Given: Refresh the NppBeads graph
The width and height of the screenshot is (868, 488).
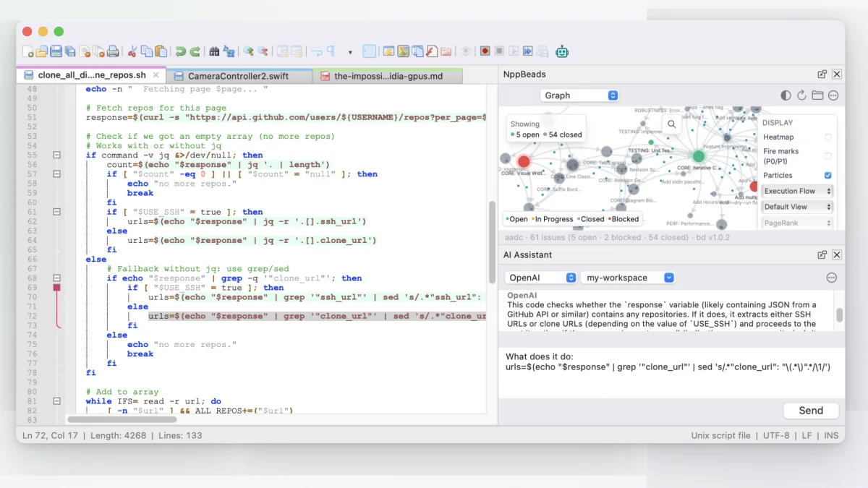Looking at the screenshot, I should coord(801,95).
